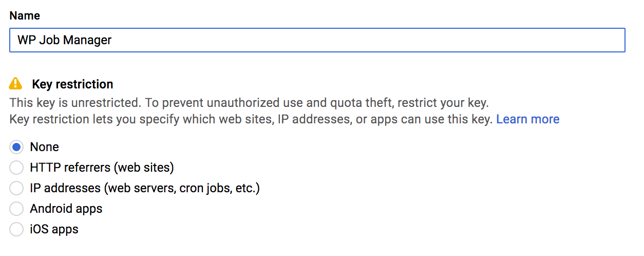The height and width of the screenshot is (256, 644).
Task: Click the "iOS apps" label text
Action: tap(54, 229)
